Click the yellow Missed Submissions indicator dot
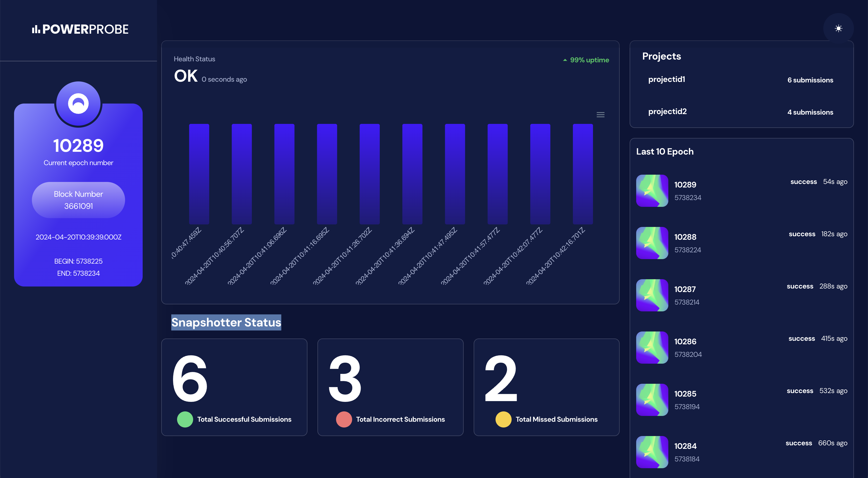Screen dimensions: 868x478 pos(503,419)
